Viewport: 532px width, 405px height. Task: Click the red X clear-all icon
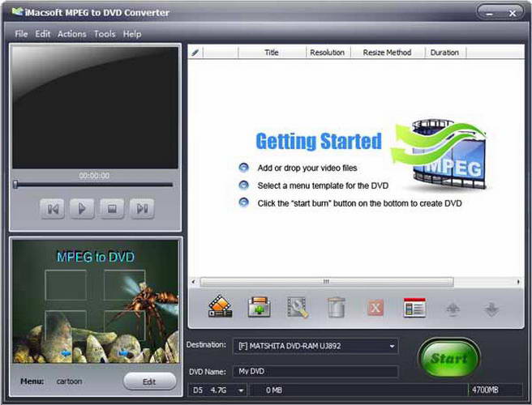point(375,308)
